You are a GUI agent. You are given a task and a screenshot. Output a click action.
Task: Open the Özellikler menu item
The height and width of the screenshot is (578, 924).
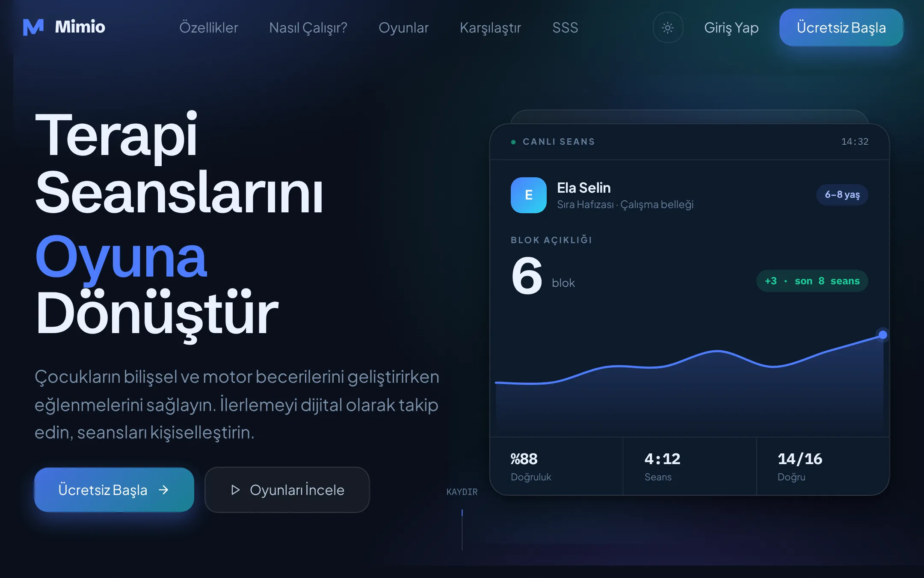[x=209, y=27]
